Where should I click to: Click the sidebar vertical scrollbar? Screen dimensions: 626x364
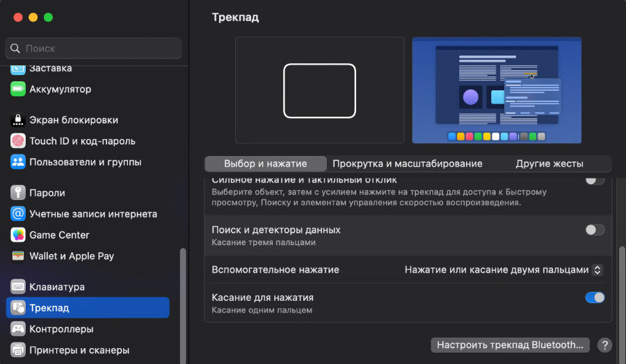pyautogui.click(x=183, y=306)
